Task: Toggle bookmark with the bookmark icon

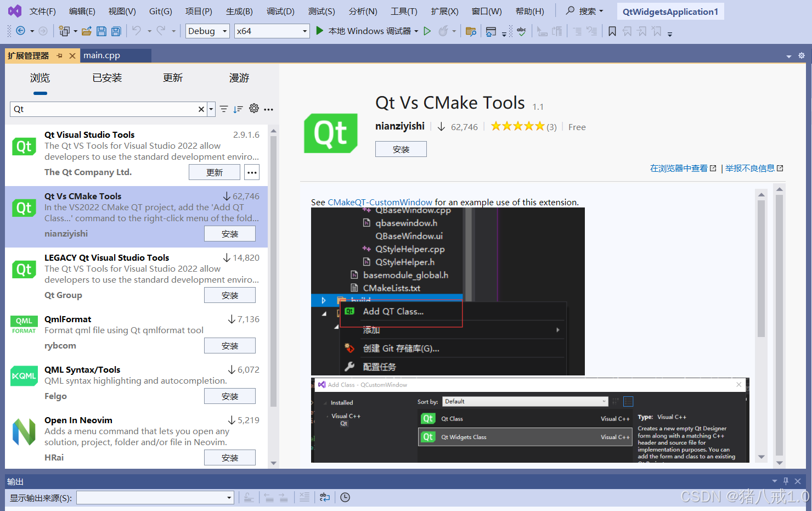Action: pyautogui.click(x=612, y=31)
